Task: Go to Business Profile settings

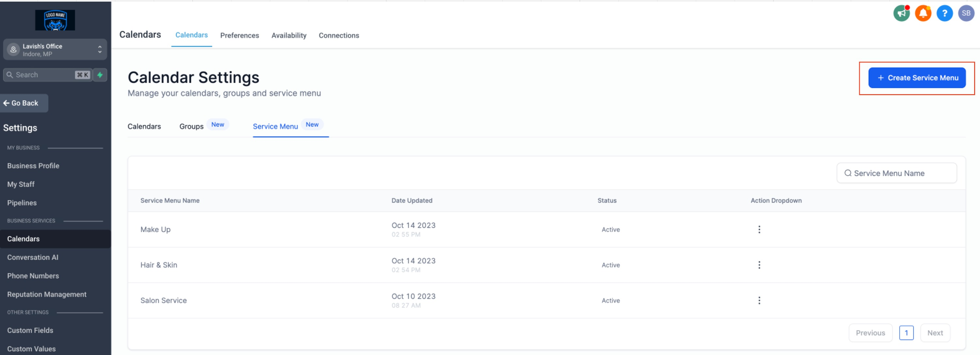Action: click(33, 166)
